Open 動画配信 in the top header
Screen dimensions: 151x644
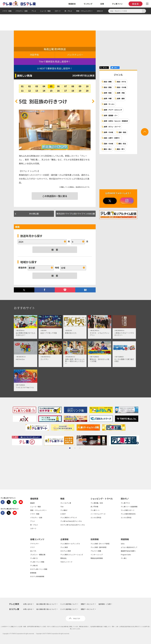pos(72,4)
